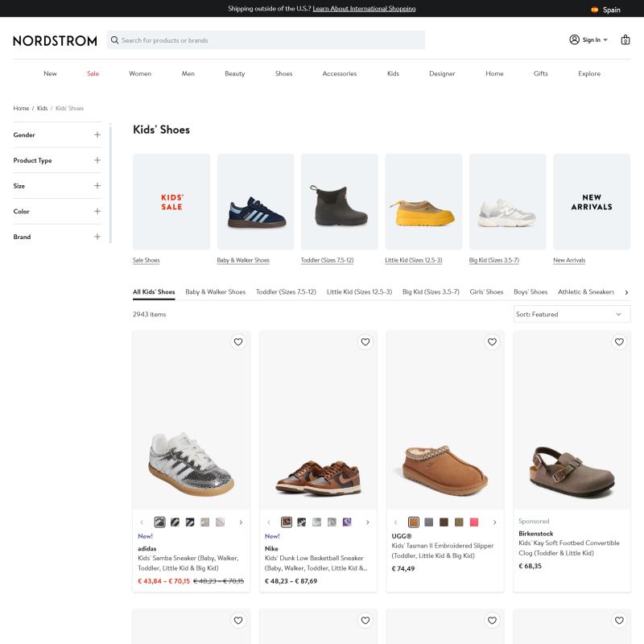Switch to Girls' Shoes tab

pos(486,292)
